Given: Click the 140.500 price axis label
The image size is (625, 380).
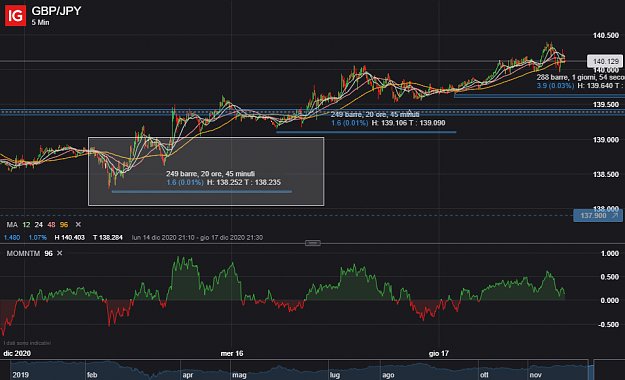Looking at the screenshot, I should point(606,36).
